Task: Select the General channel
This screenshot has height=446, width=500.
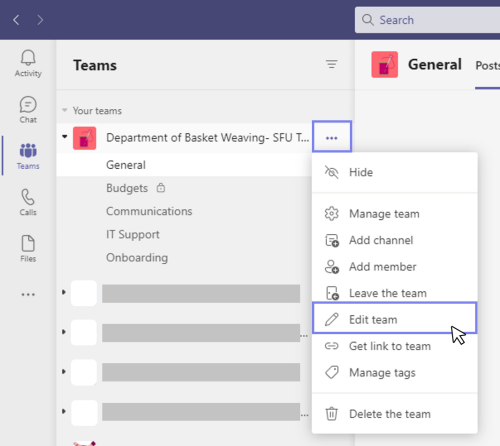Action: coord(185,165)
